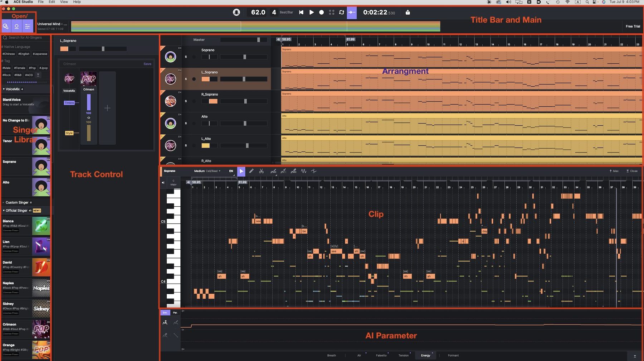The width and height of the screenshot is (644, 361).
Task: Open the Edit menu in the menu bar
Action: pos(52,2)
